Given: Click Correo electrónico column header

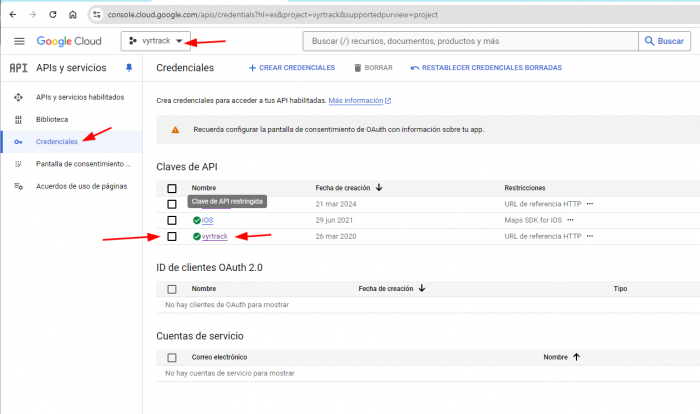Looking at the screenshot, I should 219,357.
